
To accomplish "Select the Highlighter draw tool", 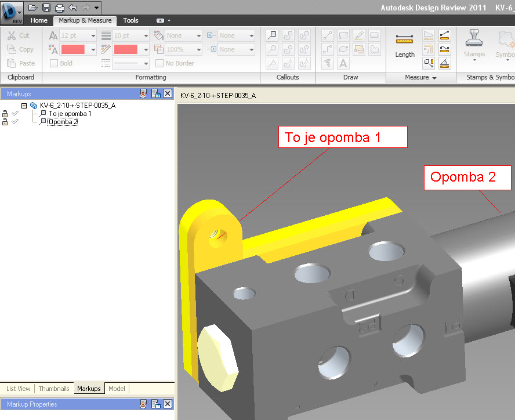I will tap(359, 35).
